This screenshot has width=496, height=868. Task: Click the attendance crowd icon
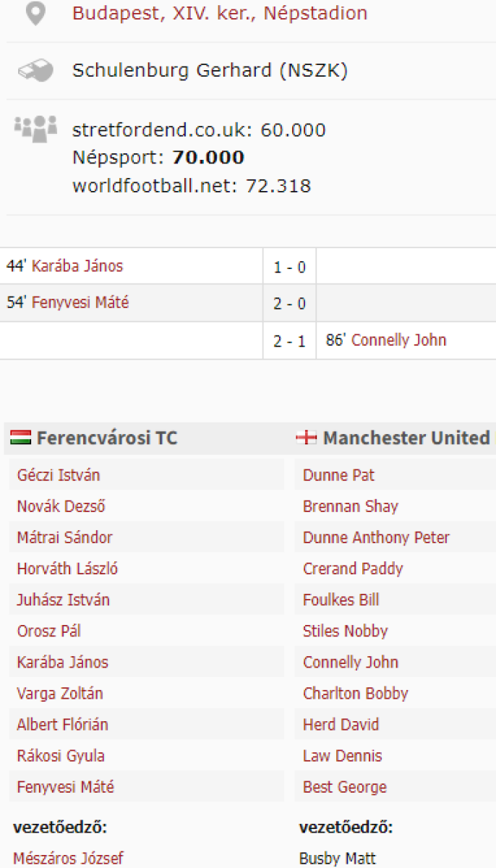[x=35, y=128]
